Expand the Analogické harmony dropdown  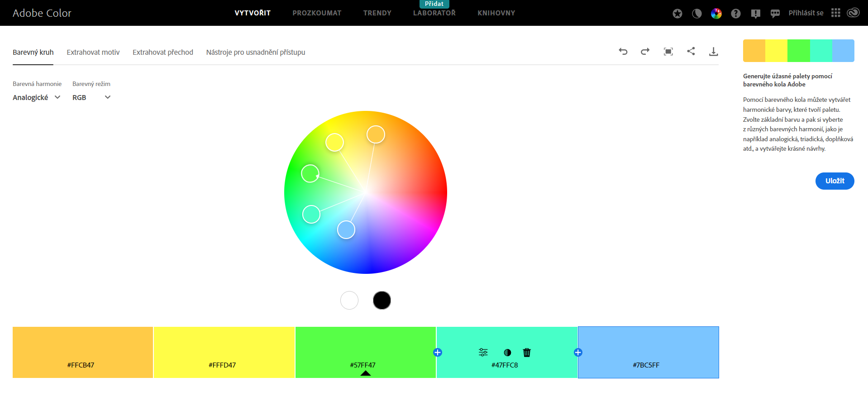[37, 97]
